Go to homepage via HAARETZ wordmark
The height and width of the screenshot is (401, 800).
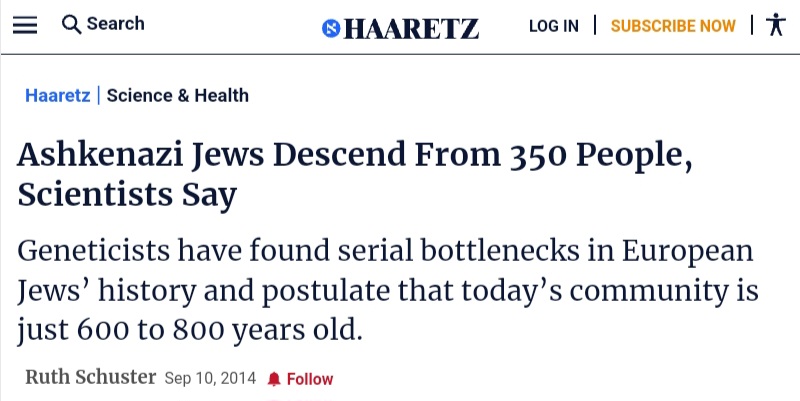[411, 29]
